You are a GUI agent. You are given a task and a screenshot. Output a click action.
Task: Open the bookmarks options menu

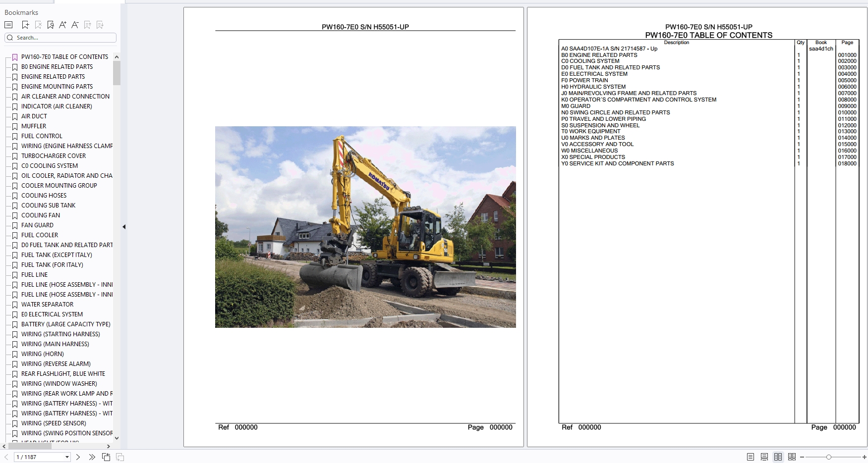tap(8, 24)
